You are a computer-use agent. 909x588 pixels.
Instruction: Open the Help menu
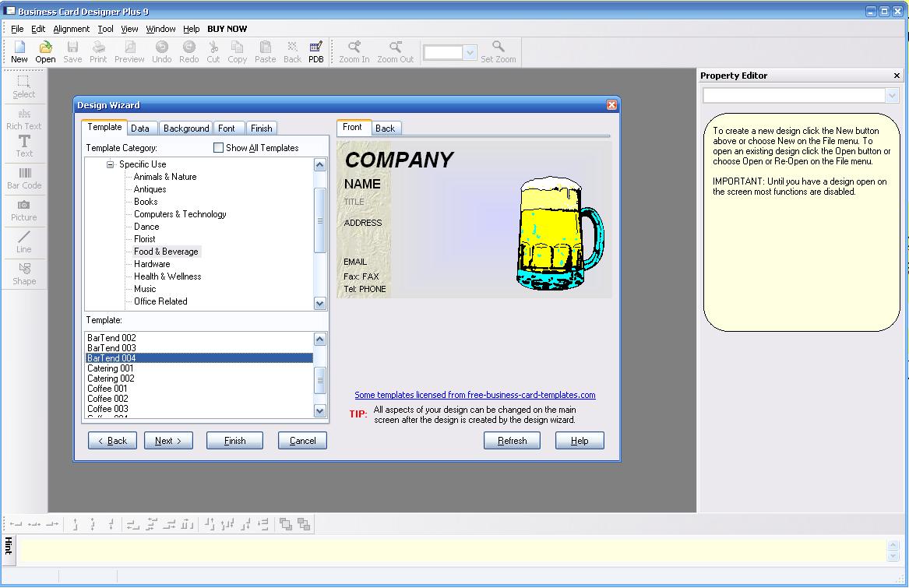point(192,29)
